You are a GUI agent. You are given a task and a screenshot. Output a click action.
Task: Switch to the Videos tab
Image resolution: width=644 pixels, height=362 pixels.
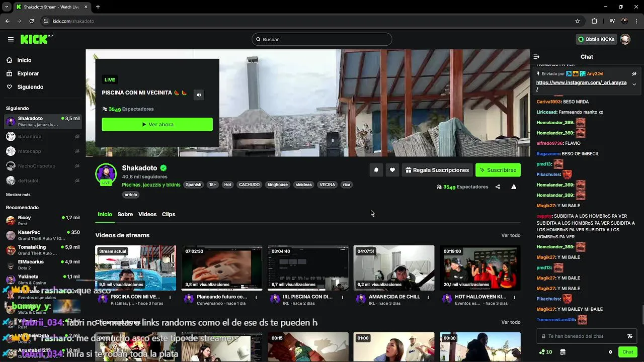point(147,214)
